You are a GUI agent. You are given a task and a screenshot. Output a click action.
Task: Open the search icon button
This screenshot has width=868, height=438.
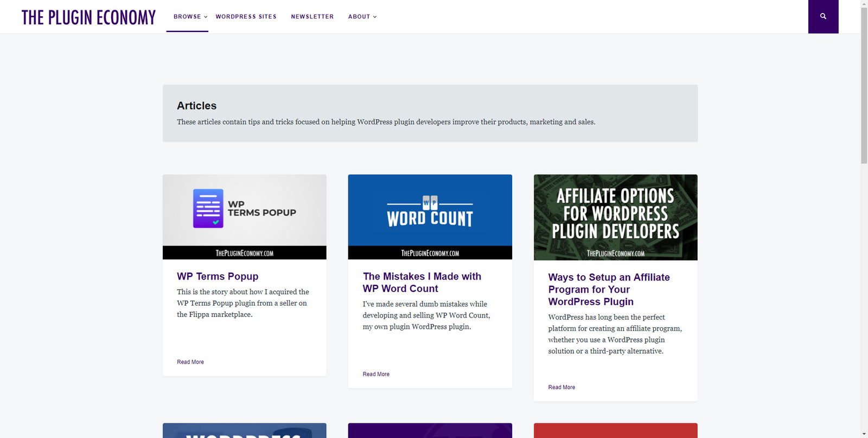823,16
